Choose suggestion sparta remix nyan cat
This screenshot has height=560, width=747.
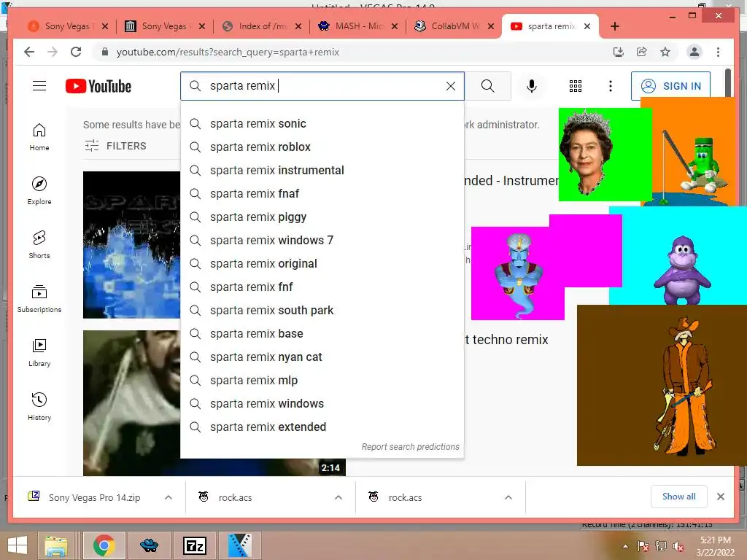pyautogui.click(x=322, y=357)
